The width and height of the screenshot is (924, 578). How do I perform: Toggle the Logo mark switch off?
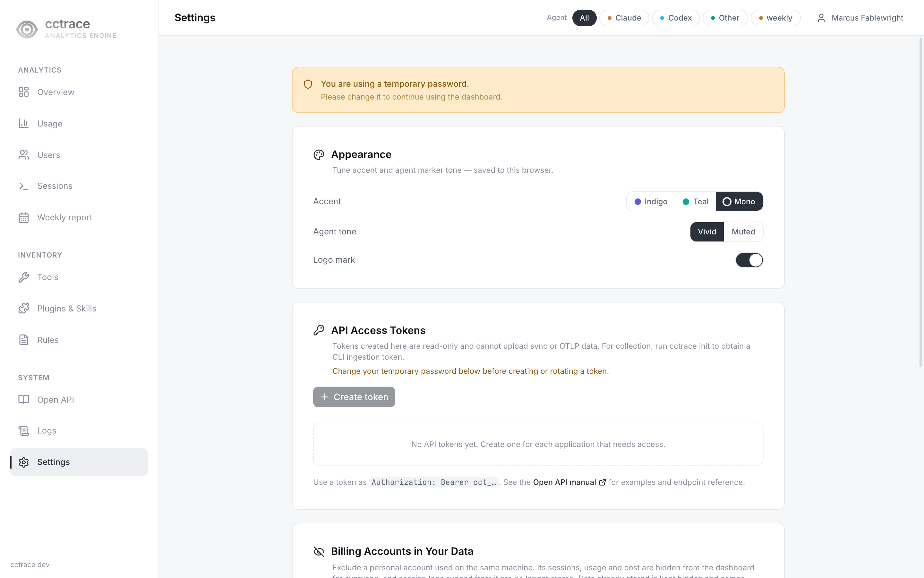point(749,260)
